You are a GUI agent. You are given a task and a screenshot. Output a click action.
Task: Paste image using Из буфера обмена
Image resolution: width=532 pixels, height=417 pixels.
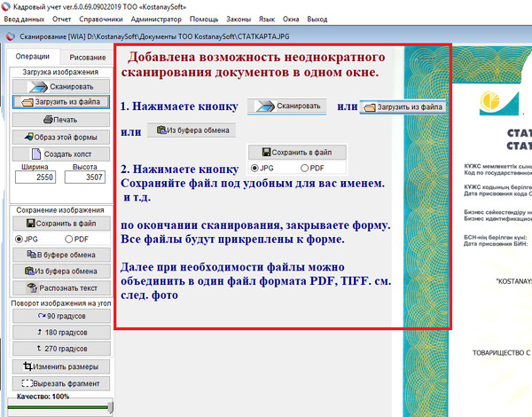[60, 271]
